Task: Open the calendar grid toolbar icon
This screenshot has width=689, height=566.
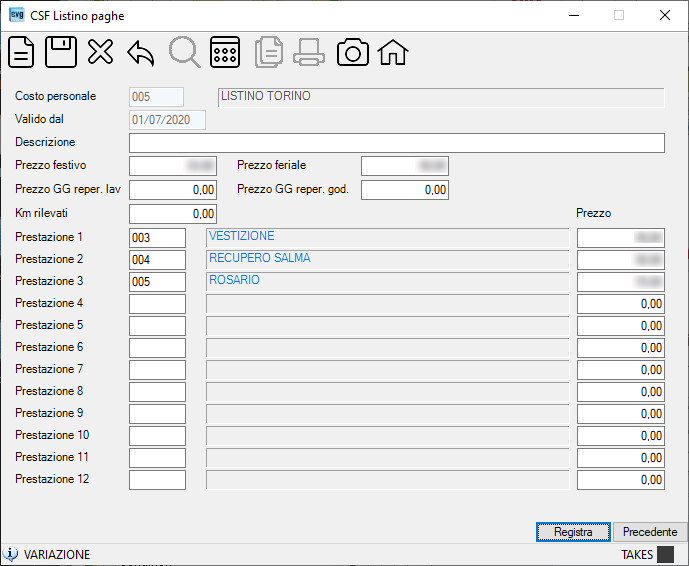Action: tap(225, 52)
